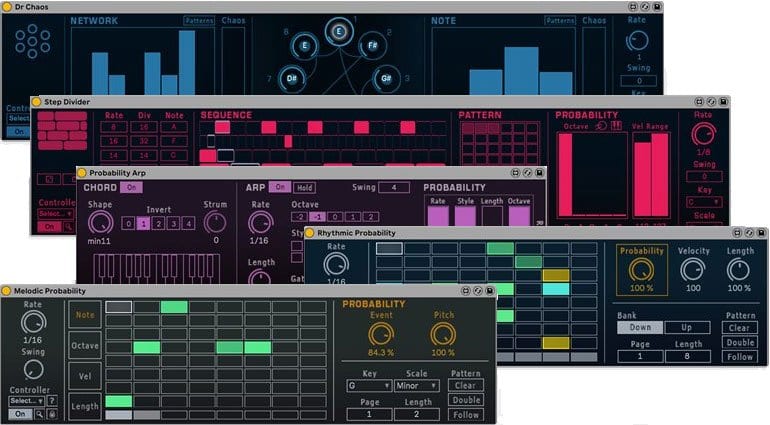Select the top E node in Dr Chaos network
Screen dimensions: 770x425
tap(338, 31)
